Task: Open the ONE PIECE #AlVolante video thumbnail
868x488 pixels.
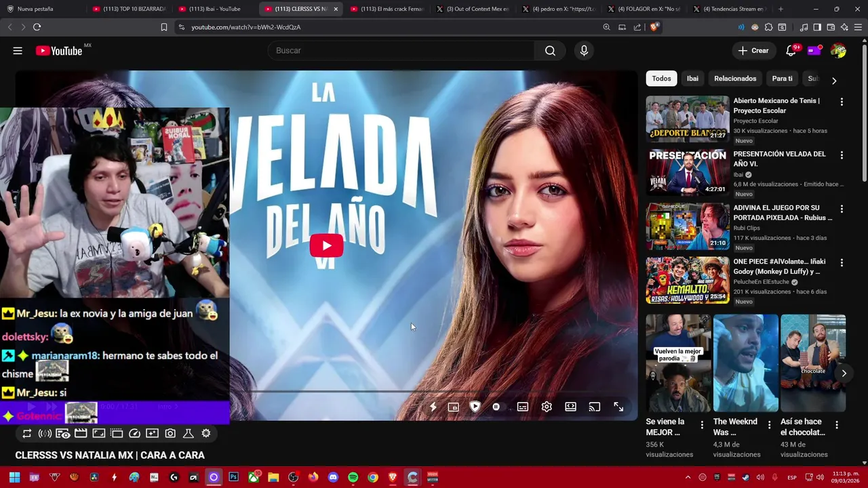Action: point(688,280)
